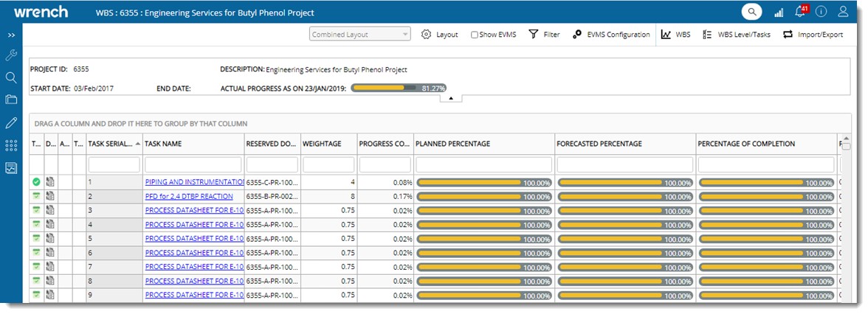Open the Import/Export menu
868x314 pixels.
(x=813, y=35)
